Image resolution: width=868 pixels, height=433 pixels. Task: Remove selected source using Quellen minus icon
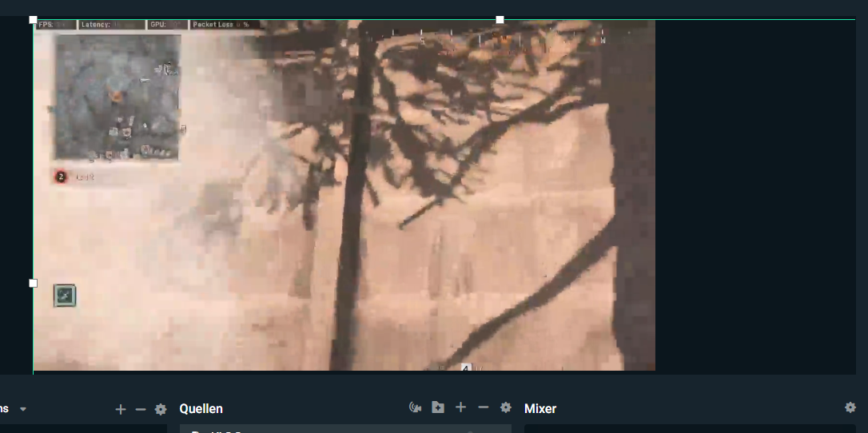point(483,407)
